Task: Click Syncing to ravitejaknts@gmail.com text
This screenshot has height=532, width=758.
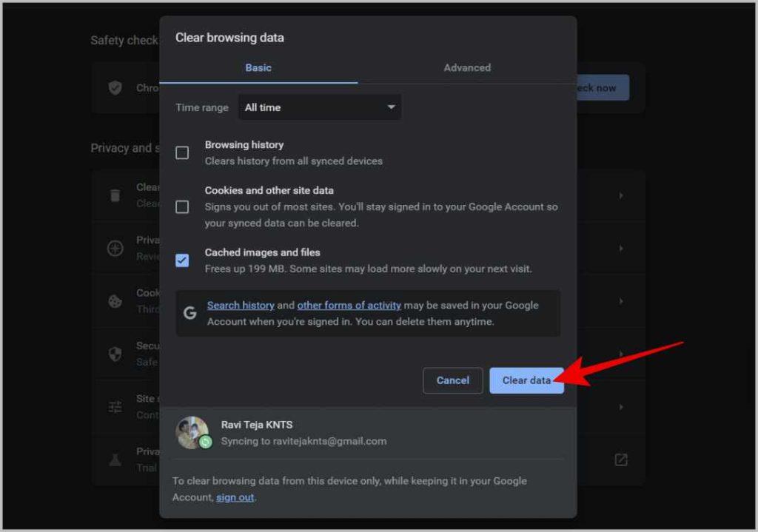Action: click(x=303, y=441)
